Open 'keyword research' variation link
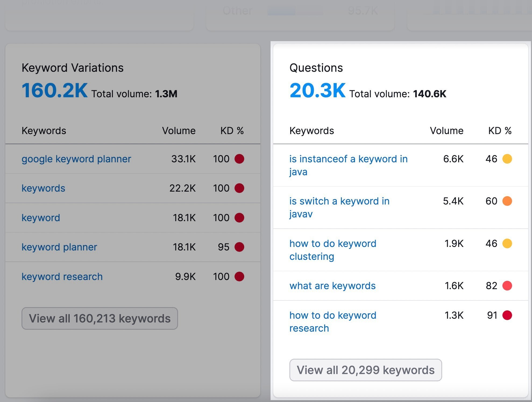 click(x=62, y=277)
